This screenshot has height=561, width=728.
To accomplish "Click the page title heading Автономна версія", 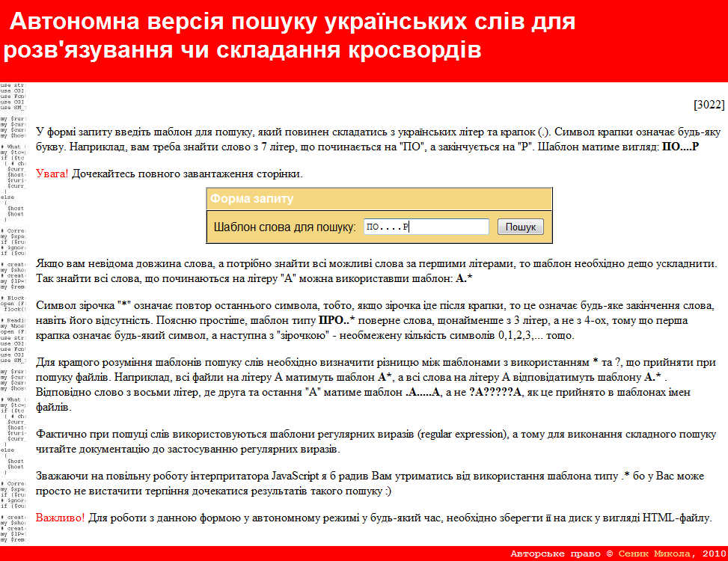I will (x=290, y=35).
